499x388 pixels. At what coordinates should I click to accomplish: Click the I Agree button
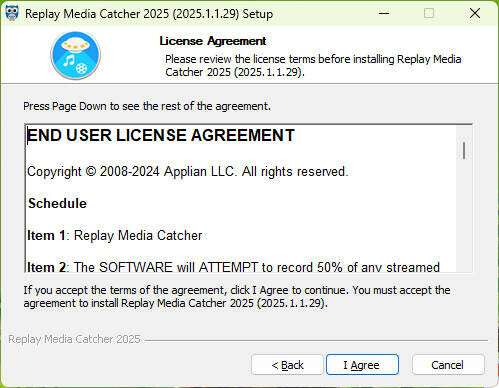point(362,365)
